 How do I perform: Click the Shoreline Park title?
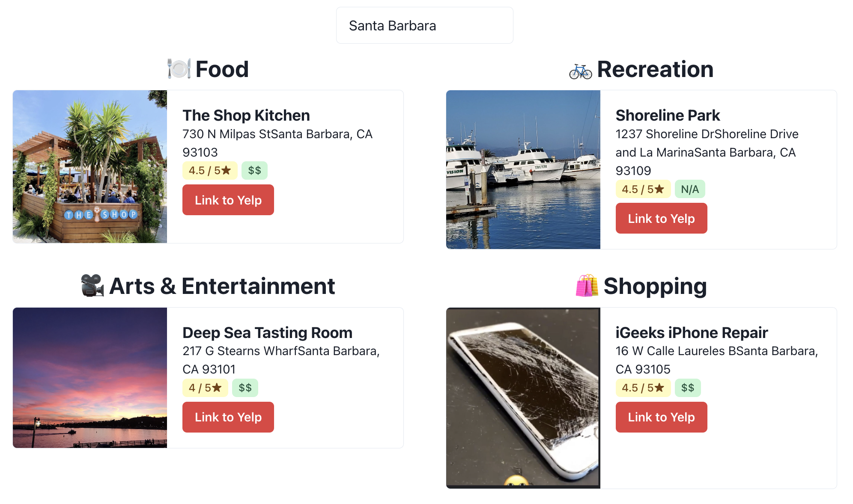(668, 116)
